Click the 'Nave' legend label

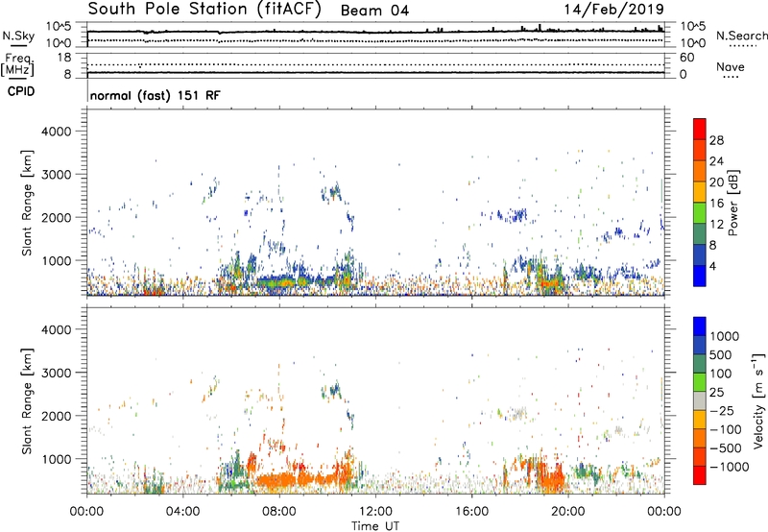(x=731, y=66)
